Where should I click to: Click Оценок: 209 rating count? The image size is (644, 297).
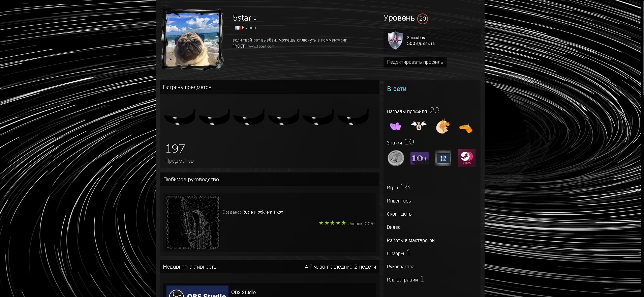[360, 223]
